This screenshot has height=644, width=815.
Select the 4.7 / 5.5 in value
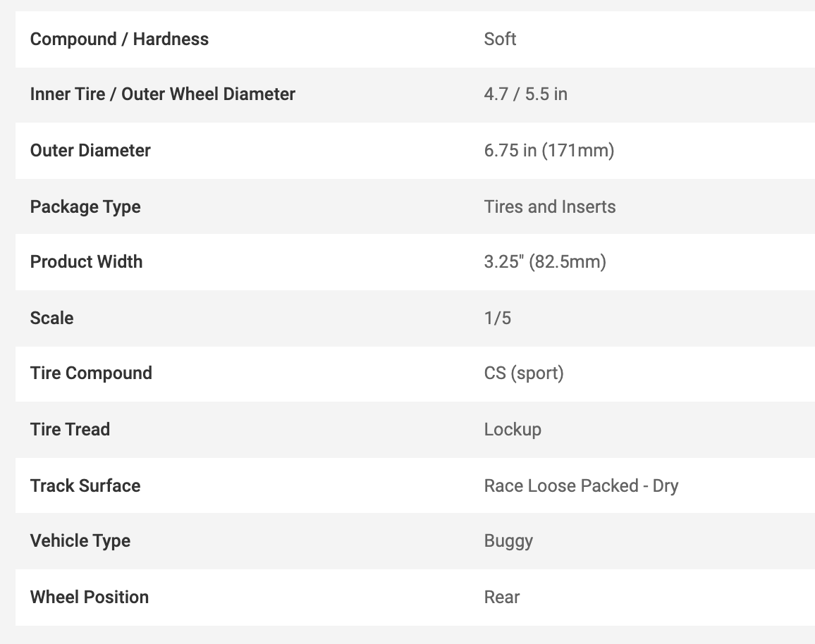(525, 94)
